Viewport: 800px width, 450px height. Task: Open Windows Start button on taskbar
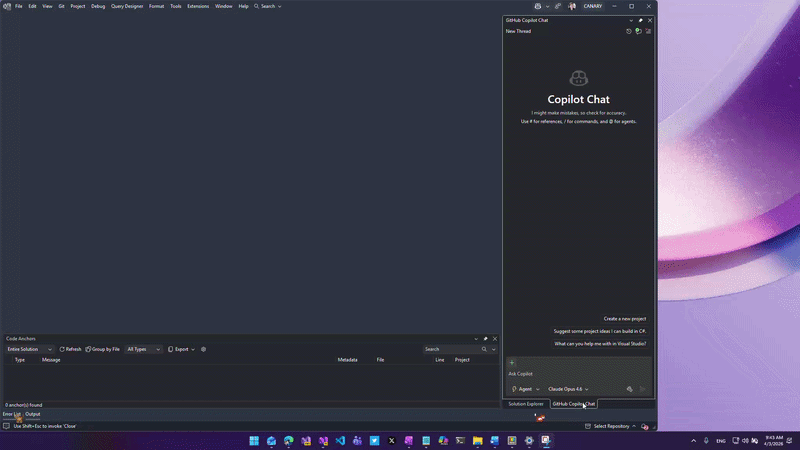pos(254,440)
